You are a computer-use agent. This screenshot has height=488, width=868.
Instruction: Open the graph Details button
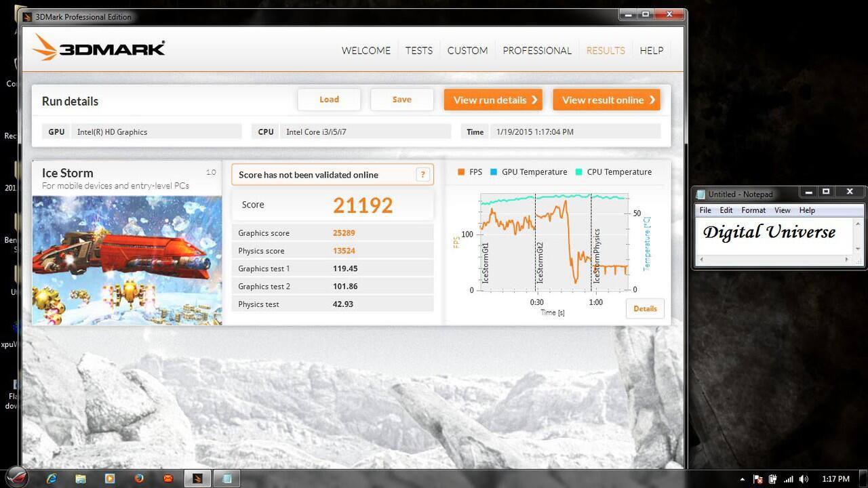[645, 308]
